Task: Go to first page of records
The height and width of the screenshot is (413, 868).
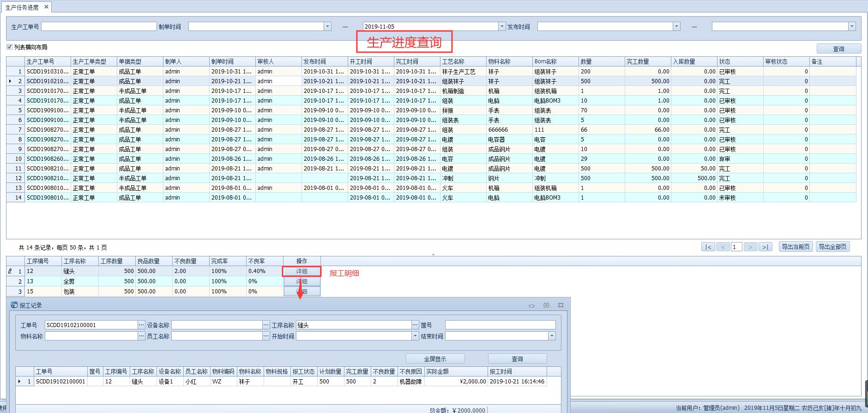Action: click(708, 247)
